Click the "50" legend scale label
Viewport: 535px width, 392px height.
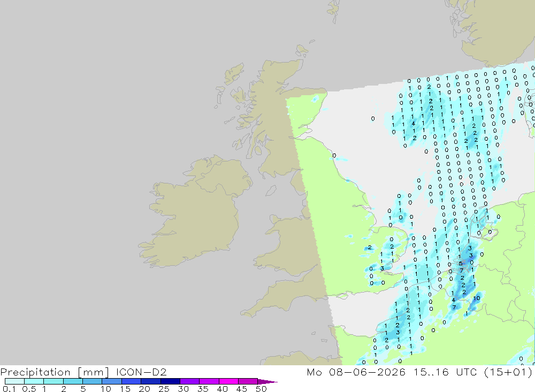point(261,389)
